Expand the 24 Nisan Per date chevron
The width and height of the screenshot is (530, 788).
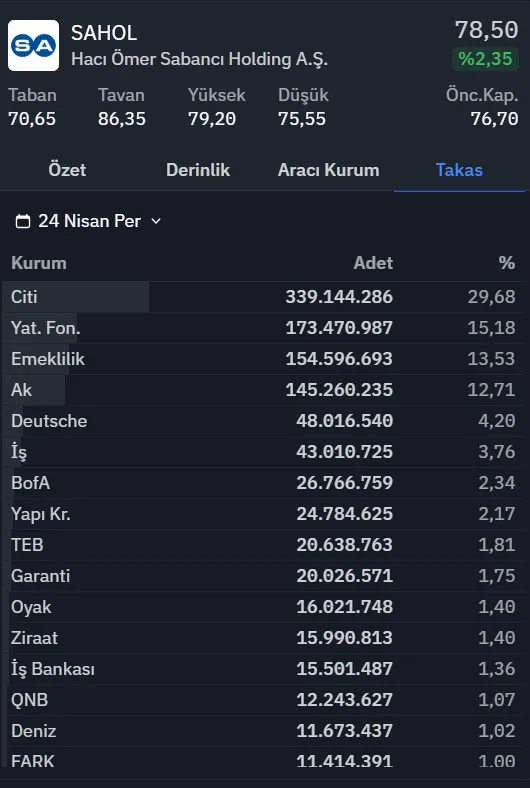[x=156, y=221]
